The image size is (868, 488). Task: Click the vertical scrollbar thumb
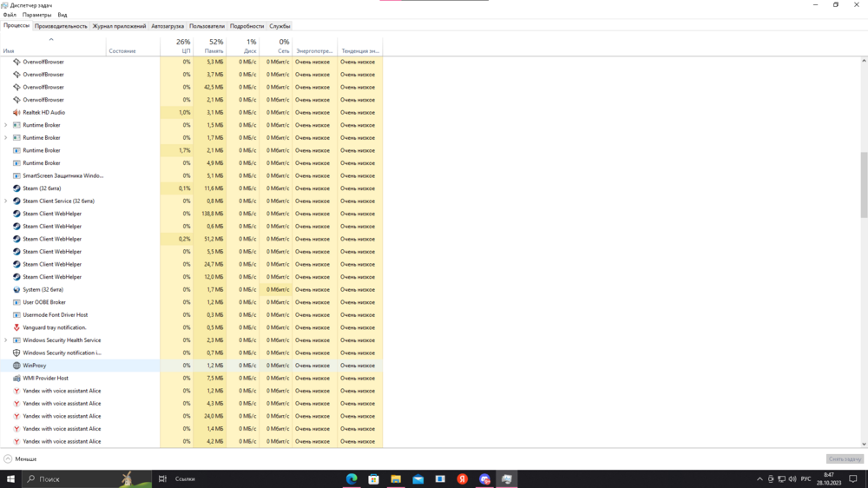864,184
